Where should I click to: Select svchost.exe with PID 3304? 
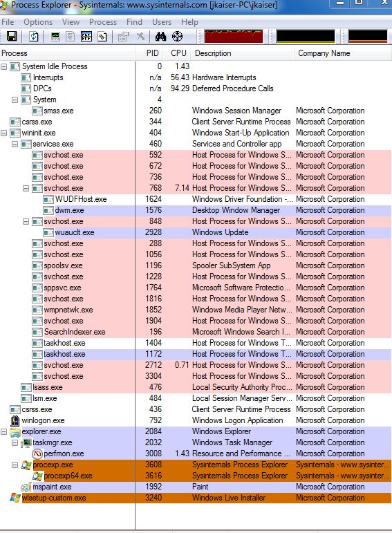196,376
